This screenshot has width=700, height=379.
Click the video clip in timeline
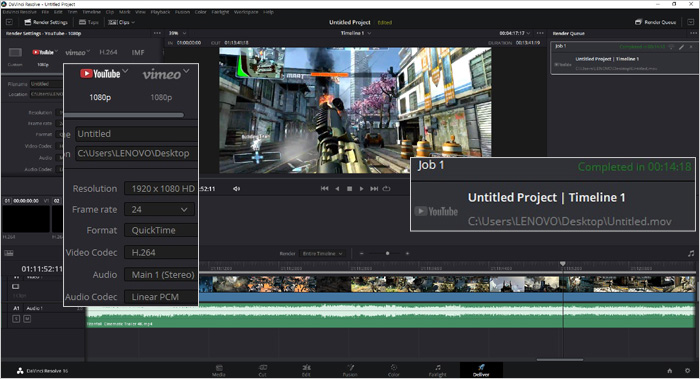[446, 288]
